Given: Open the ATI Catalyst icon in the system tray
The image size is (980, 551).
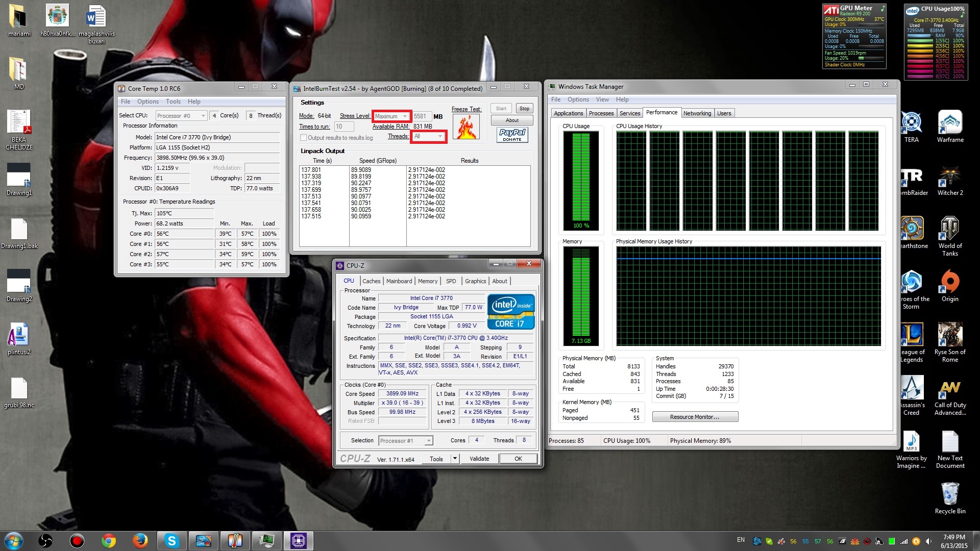Looking at the screenshot, I should point(842,541).
